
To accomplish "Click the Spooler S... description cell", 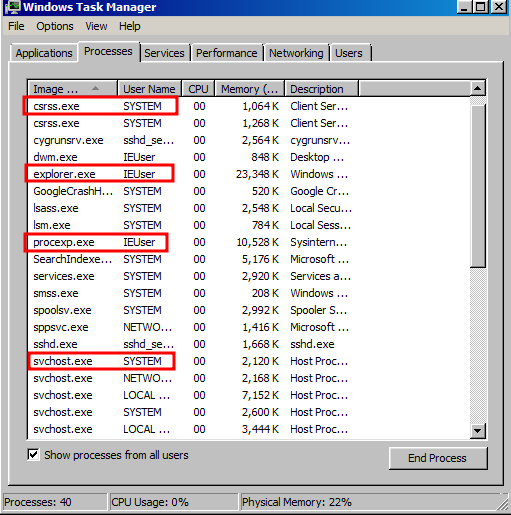I will [318, 310].
